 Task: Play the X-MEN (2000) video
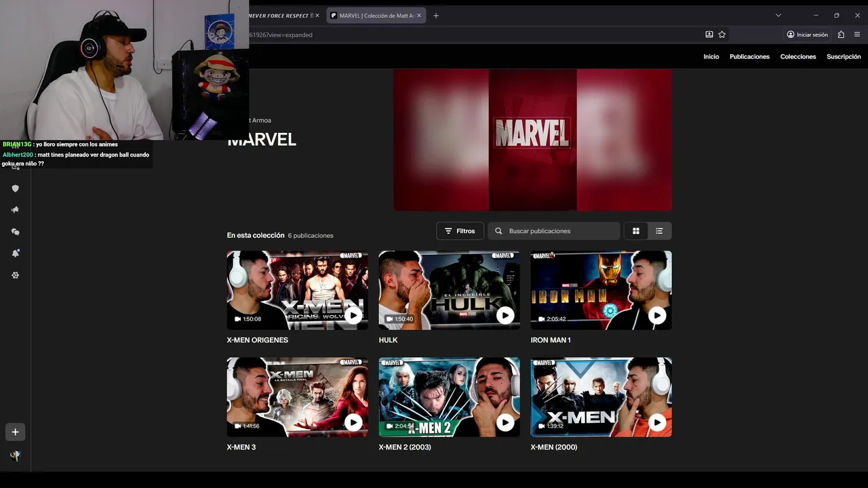point(657,422)
